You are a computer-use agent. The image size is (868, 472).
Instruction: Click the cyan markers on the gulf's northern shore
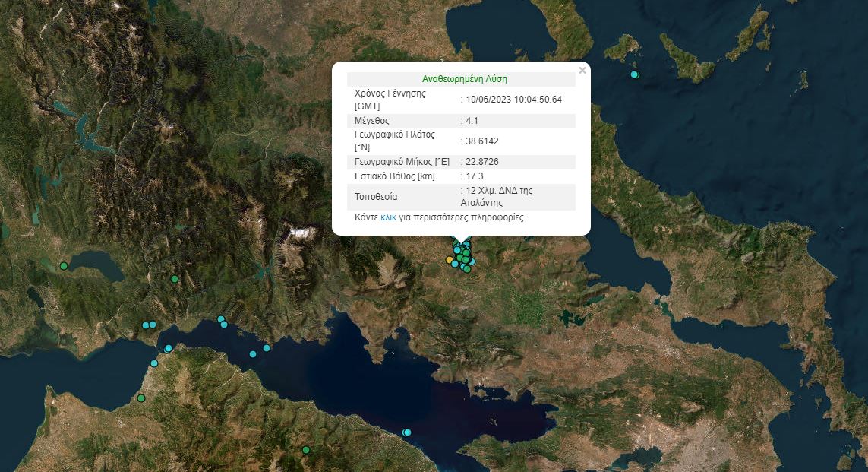[222, 322]
